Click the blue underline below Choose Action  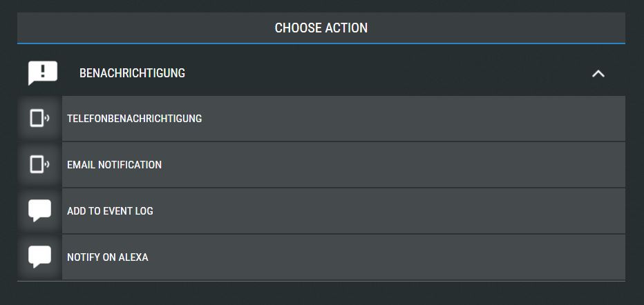tap(321, 43)
